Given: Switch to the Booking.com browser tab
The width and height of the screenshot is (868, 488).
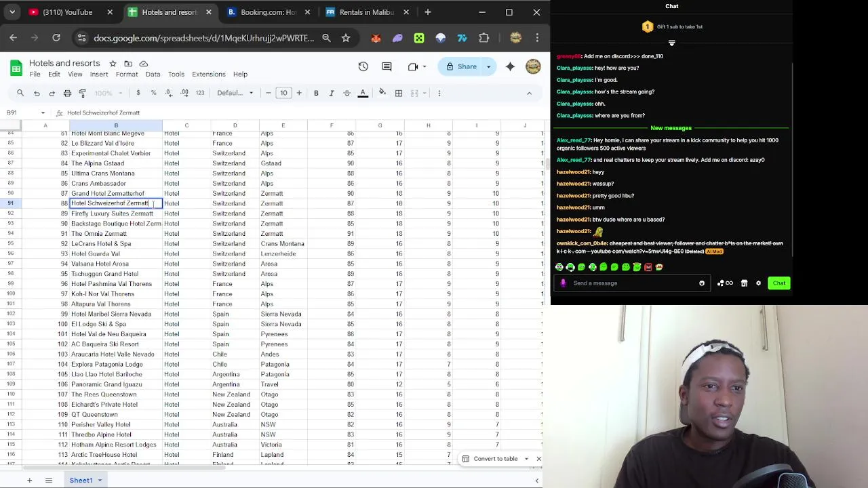Looking at the screenshot, I should [269, 12].
